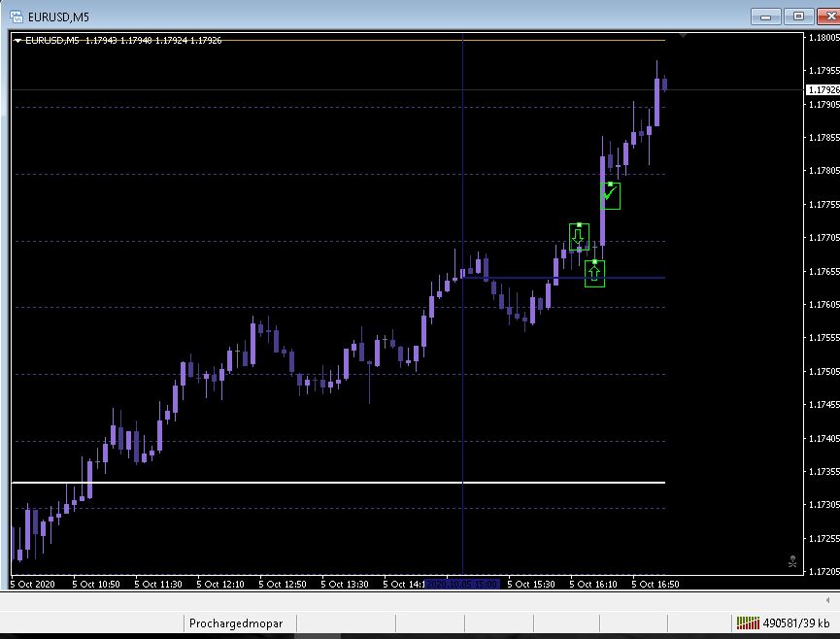Click the 1.17605 price scale label
This screenshot has height=639, width=840.
point(823,304)
